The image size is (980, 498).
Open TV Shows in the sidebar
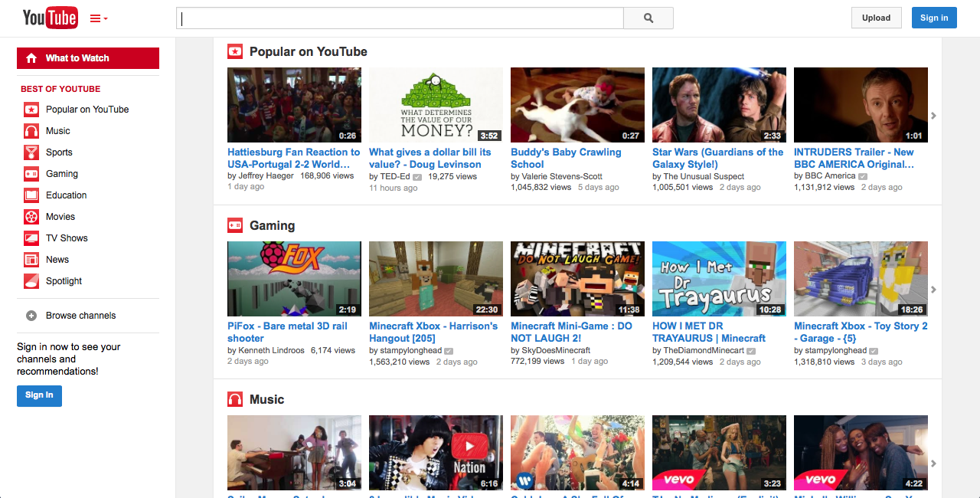coord(67,238)
